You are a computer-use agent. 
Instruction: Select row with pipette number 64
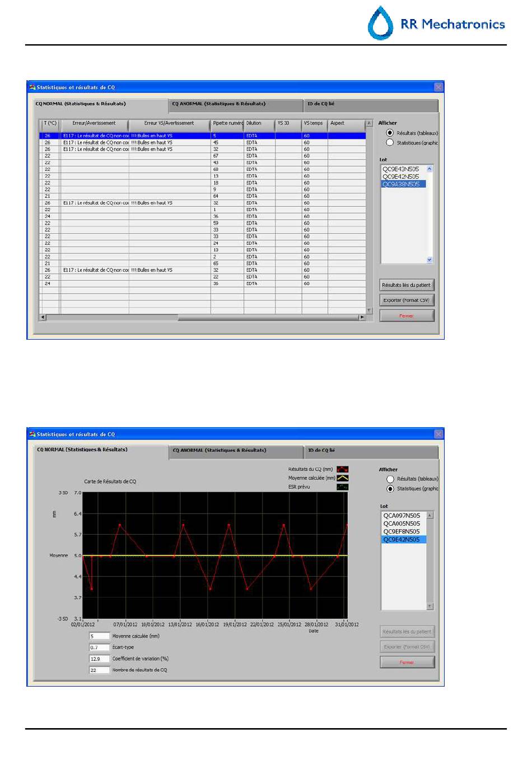pyautogui.click(x=203, y=196)
